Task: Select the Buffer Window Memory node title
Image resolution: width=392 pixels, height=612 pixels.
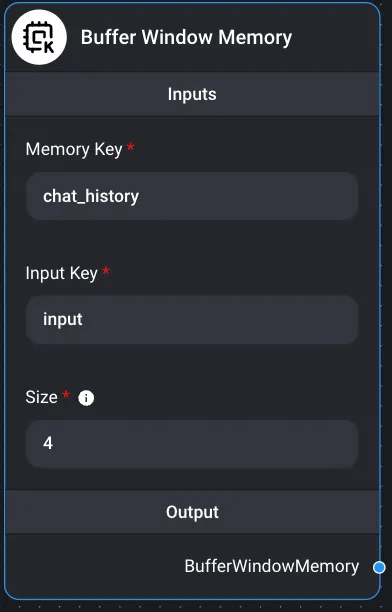Action: (186, 37)
